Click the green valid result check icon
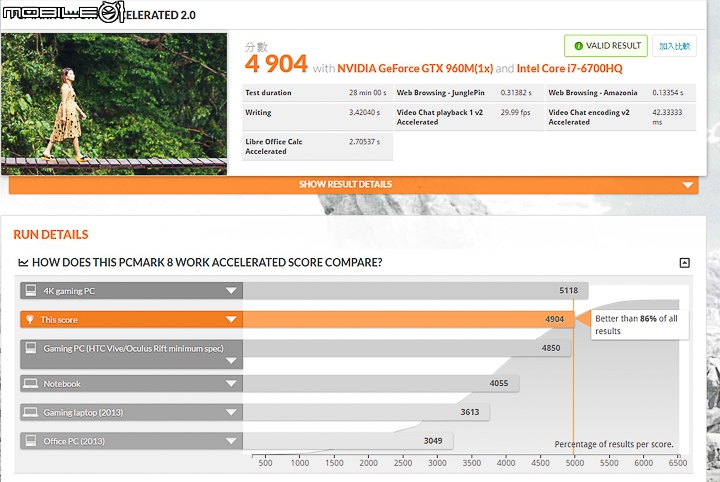The height and width of the screenshot is (482, 720). [579, 46]
